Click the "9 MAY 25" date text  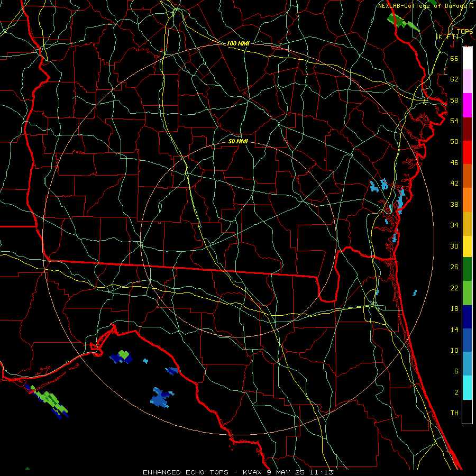coord(287,472)
